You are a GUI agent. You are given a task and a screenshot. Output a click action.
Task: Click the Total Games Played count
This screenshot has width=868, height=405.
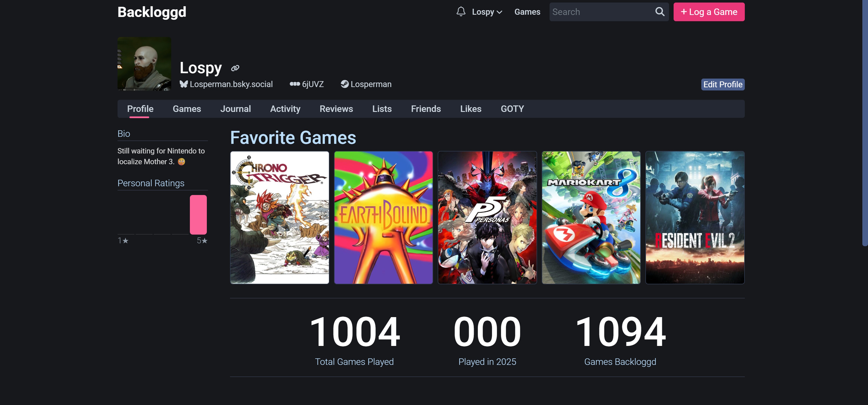[x=354, y=332]
